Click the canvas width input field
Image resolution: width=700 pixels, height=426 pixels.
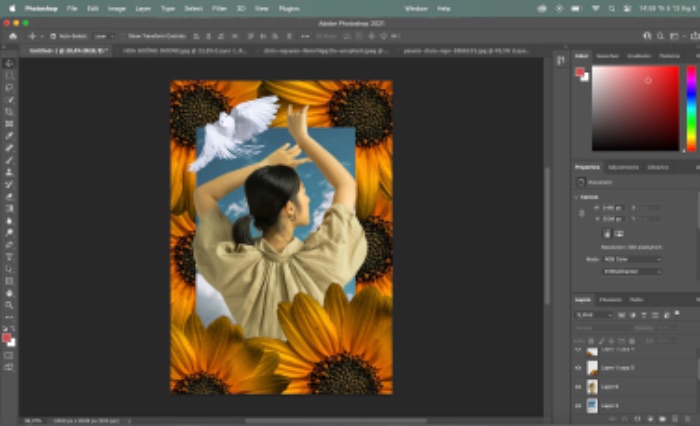[x=612, y=208]
